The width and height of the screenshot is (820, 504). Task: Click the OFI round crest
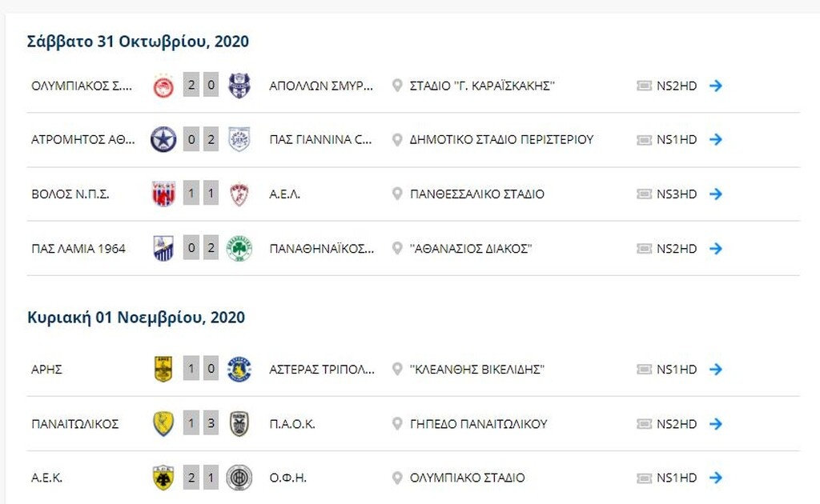tap(239, 478)
